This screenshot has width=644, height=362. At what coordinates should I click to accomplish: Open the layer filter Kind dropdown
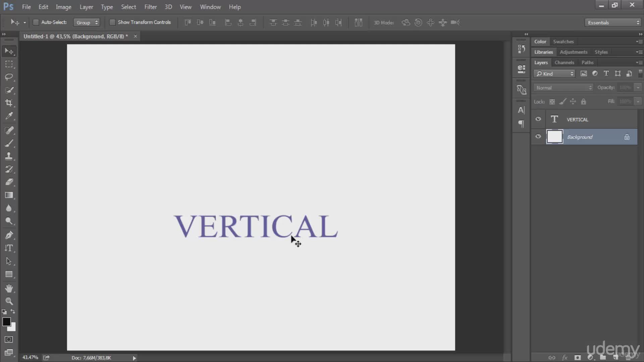pyautogui.click(x=554, y=74)
